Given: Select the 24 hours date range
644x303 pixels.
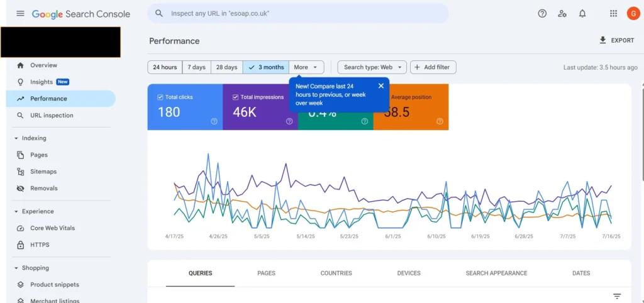Looking at the screenshot, I should pyautogui.click(x=165, y=67).
